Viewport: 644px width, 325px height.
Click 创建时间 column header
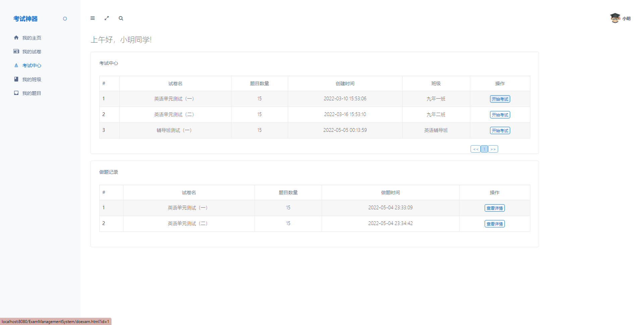point(345,84)
